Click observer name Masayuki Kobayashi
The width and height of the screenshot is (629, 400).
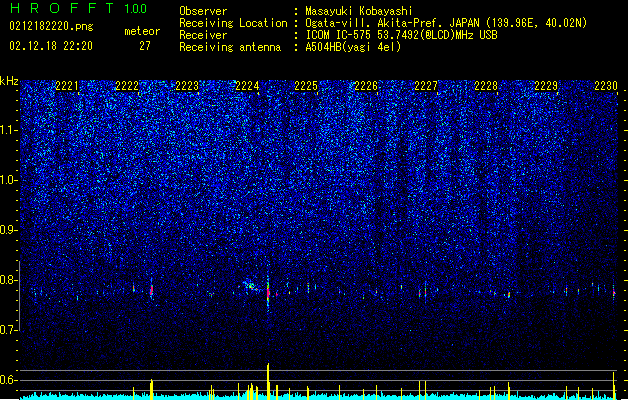coord(359,11)
